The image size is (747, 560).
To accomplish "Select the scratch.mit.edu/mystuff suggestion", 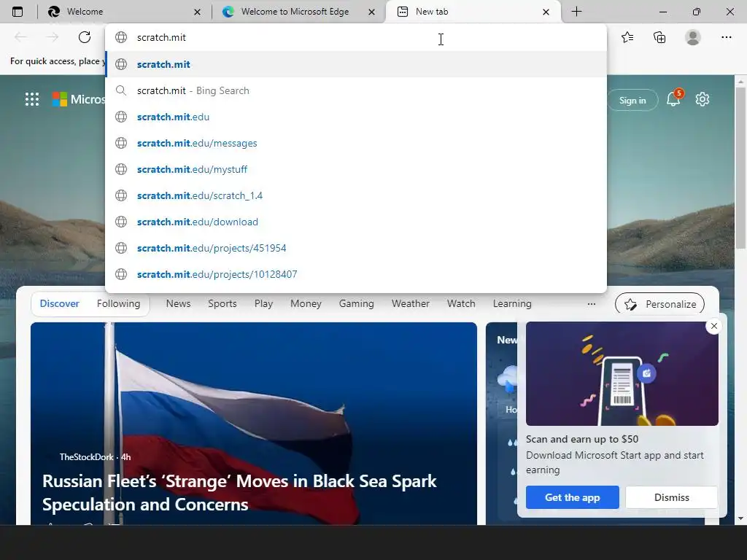I will click(356, 169).
